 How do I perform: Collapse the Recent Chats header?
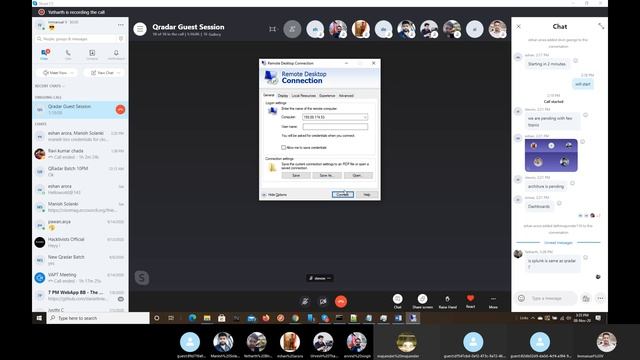[x=49, y=86]
